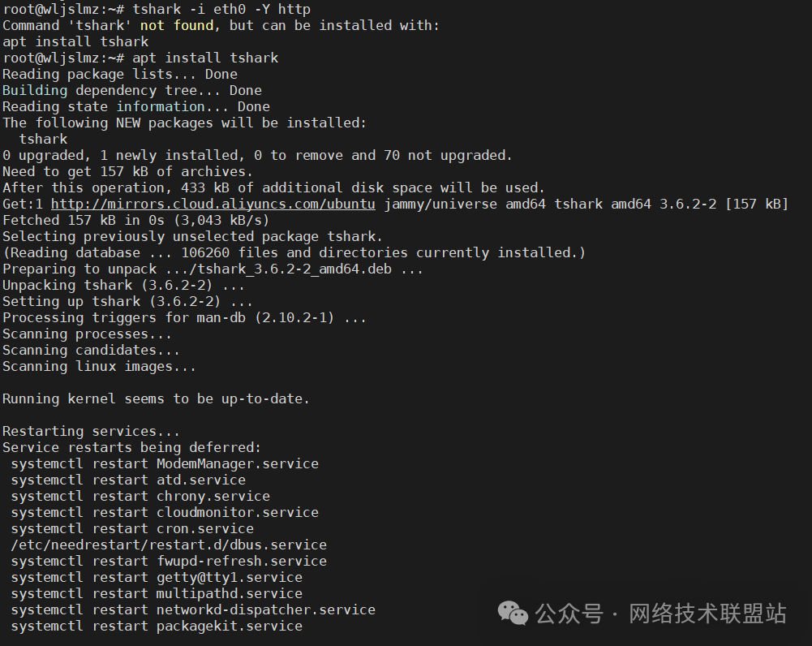
Task: Click the packagekit.service restart line
Action: (157, 626)
